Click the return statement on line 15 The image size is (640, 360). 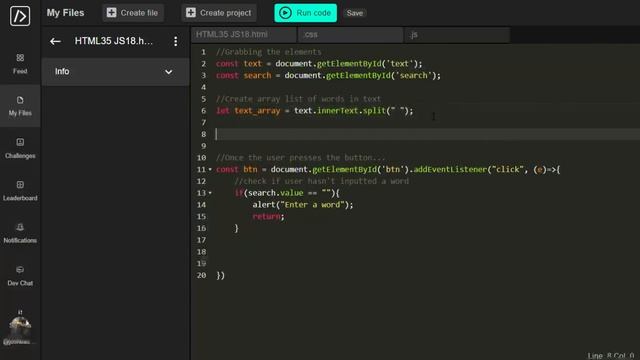[x=268, y=216]
